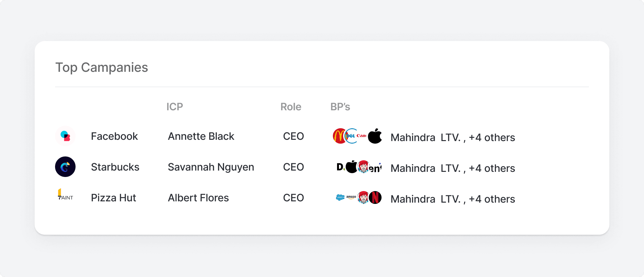Click the McDonald's logo in Facebook row

(x=340, y=136)
